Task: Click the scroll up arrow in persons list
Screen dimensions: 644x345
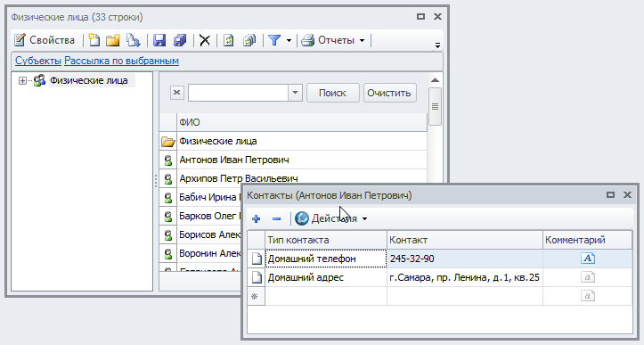Action: coord(436,80)
